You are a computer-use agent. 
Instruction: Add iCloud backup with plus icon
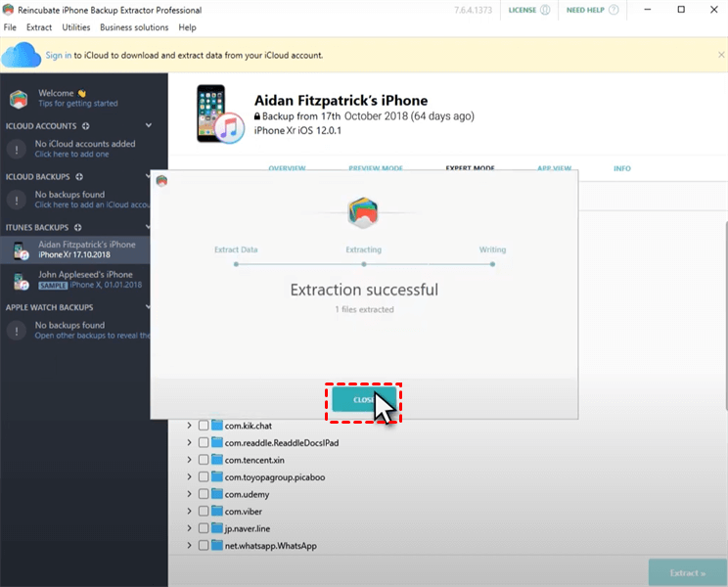[x=79, y=177]
